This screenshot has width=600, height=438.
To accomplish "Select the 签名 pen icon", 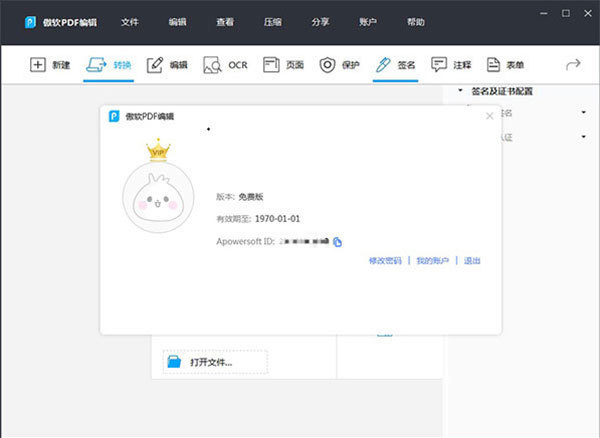I will (x=383, y=65).
